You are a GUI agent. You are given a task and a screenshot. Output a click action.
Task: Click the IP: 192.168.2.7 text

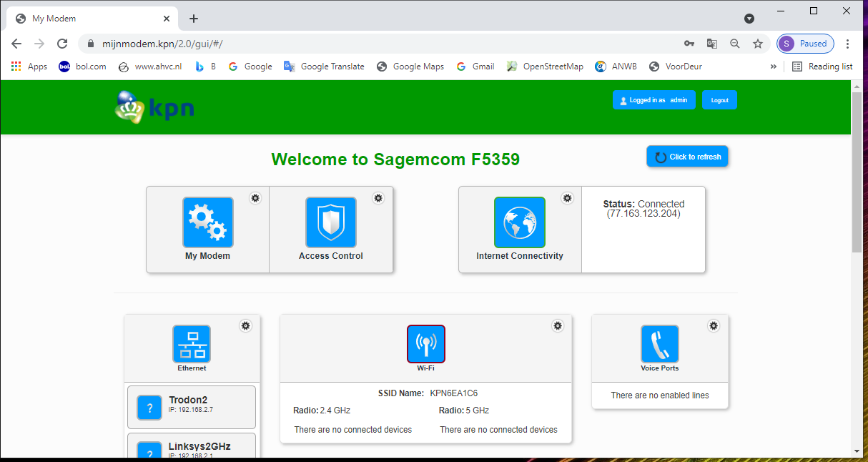pyautogui.click(x=191, y=410)
